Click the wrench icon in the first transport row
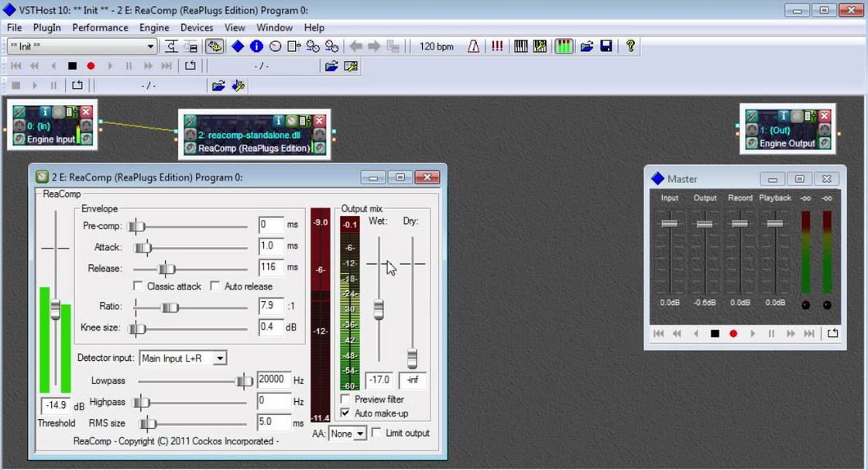The width and height of the screenshot is (868, 470). click(x=351, y=67)
